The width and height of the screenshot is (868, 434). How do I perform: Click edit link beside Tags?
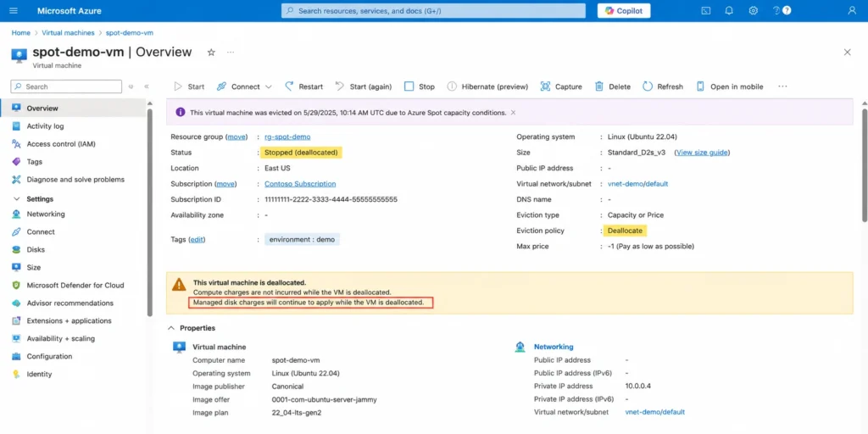point(197,240)
